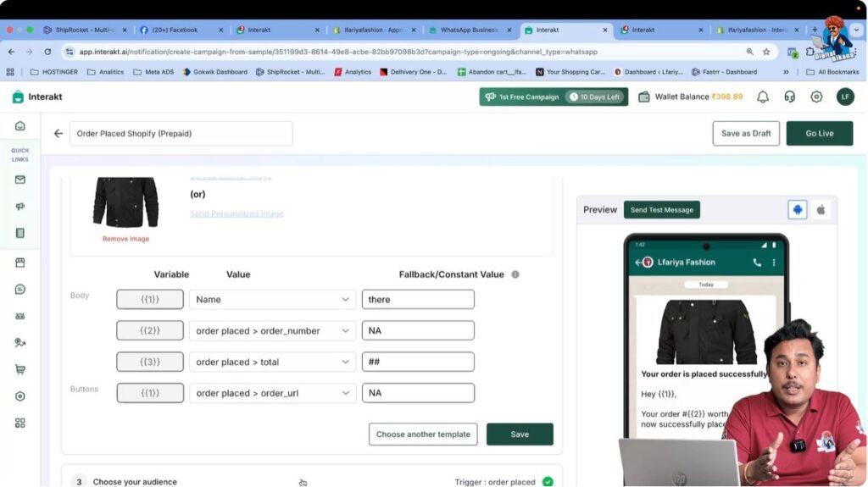This screenshot has height=487, width=868.
Task: Click fallback field for order_number row
Action: click(418, 330)
